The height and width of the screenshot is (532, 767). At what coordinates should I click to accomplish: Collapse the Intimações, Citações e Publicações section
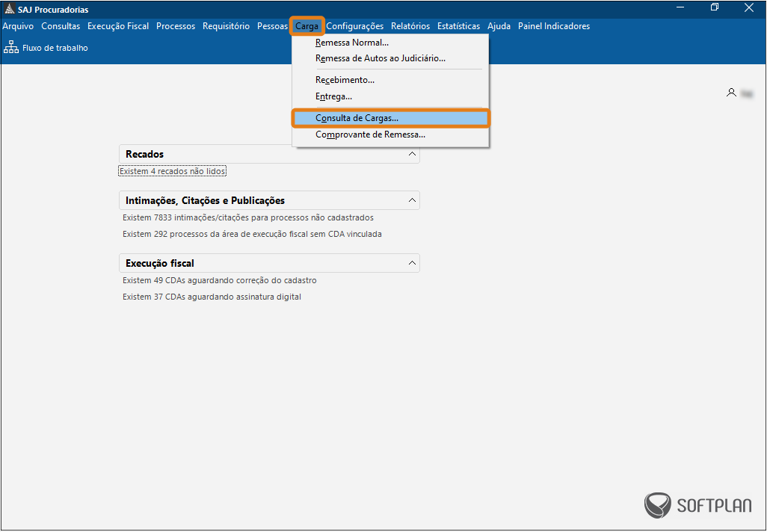tap(411, 200)
